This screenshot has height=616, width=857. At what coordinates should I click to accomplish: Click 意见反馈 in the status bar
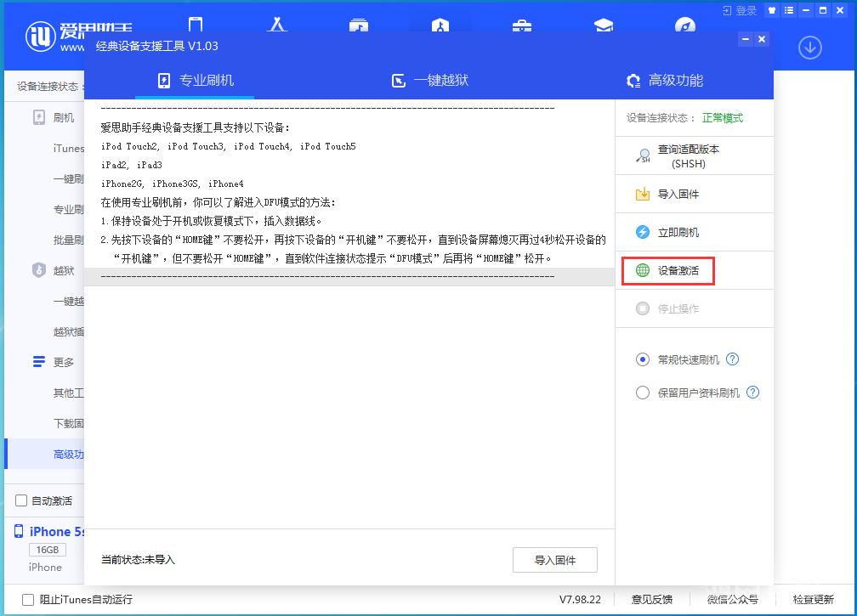(652, 599)
